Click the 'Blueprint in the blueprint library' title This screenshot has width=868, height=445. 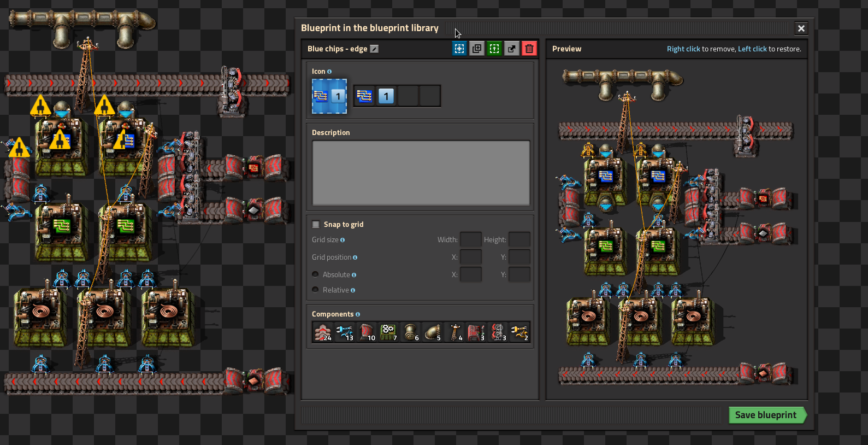[x=370, y=28]
